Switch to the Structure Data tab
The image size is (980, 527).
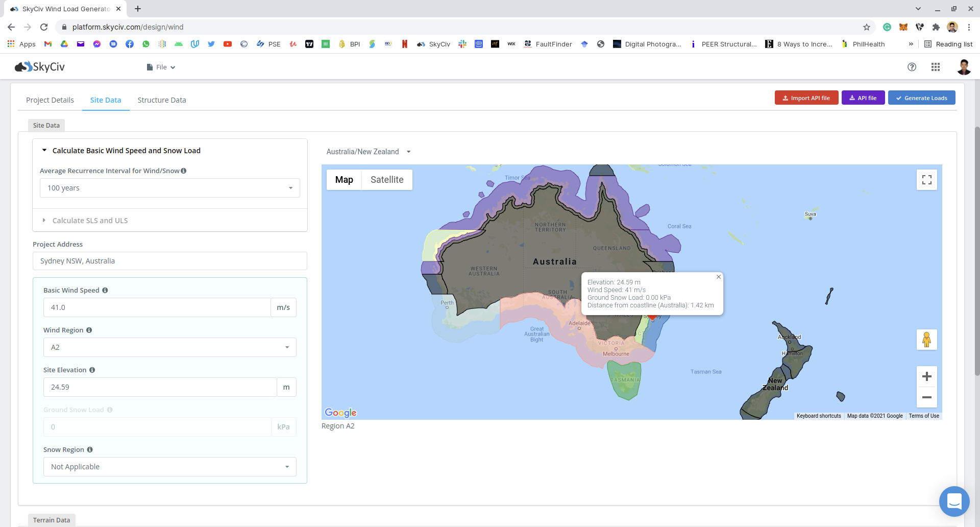coord(161,100)
